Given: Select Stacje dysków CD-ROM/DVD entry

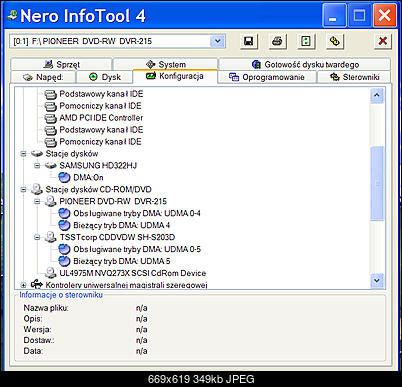Looking at the screenshot, I should (x=98, y=189).
